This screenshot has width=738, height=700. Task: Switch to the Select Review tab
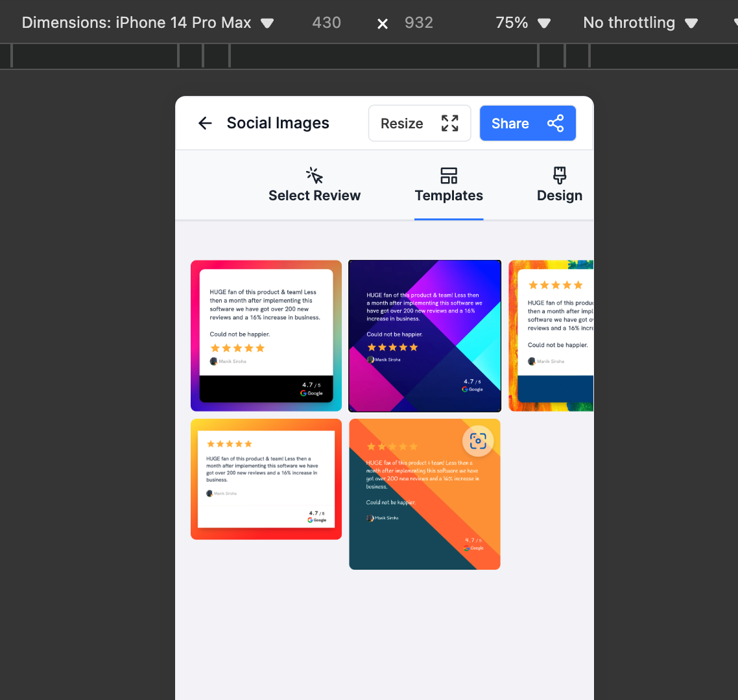(315, 195)
